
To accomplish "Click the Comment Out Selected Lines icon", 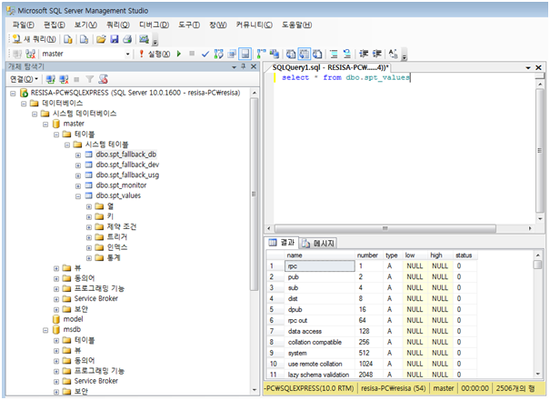I will click(x=334, y=54).
